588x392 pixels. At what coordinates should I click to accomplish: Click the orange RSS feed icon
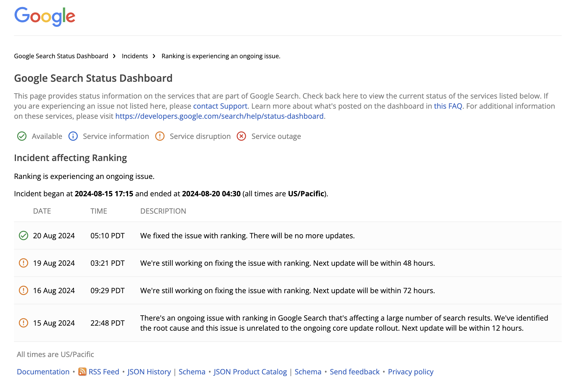(82, 372)
